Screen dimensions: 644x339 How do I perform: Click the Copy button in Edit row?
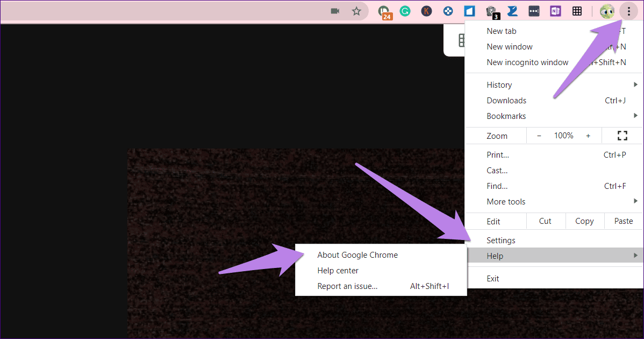click(x=584, y=221)
